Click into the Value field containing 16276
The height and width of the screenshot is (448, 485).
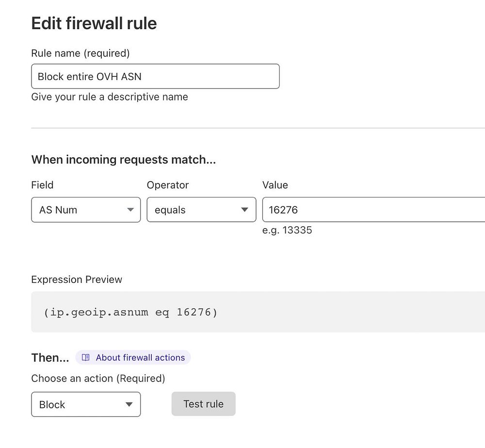click(373, 210)
